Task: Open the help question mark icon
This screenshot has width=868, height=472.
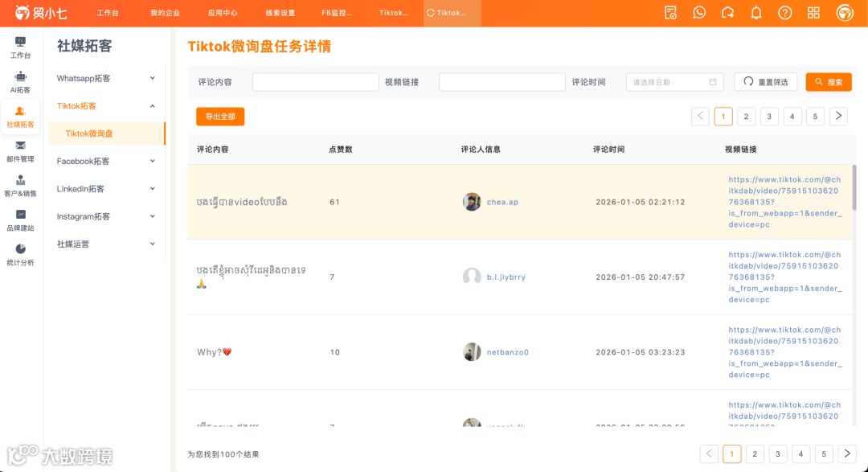Action: [x=785, y=13]
